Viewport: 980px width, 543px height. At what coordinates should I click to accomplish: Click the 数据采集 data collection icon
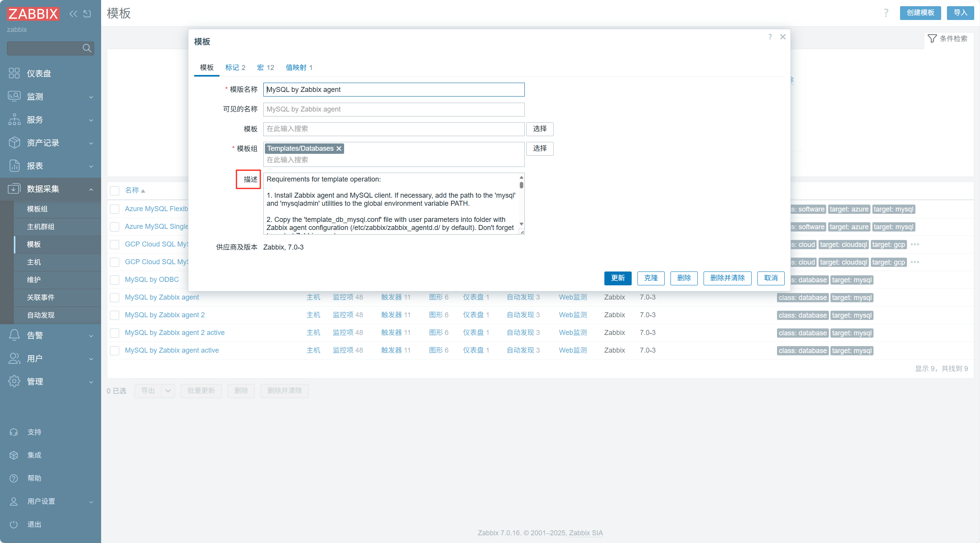click(14, 189)
